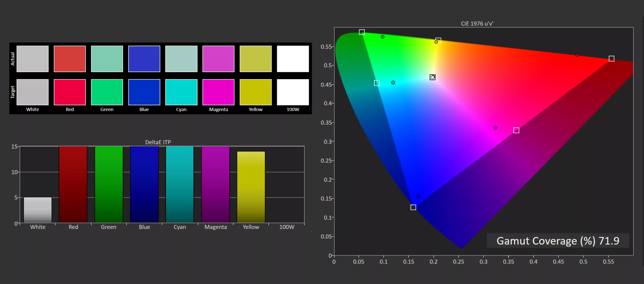Click the White bar in DeltaE chart

(38, 210)
